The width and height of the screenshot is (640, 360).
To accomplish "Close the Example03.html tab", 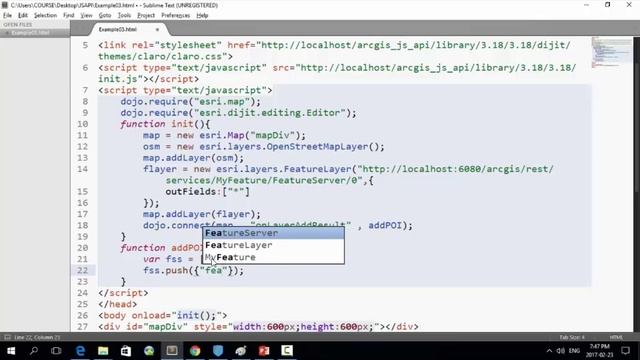I will 157,30.
